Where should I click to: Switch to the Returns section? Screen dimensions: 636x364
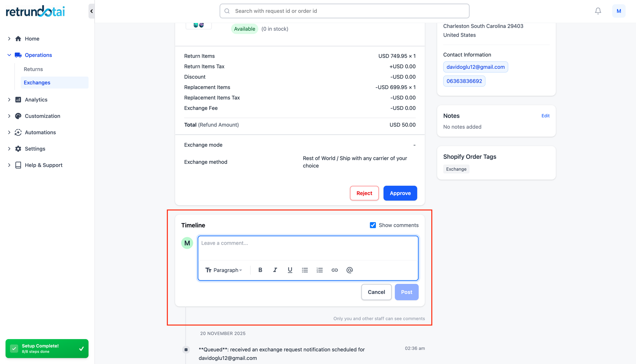click(x=33, y=69)
